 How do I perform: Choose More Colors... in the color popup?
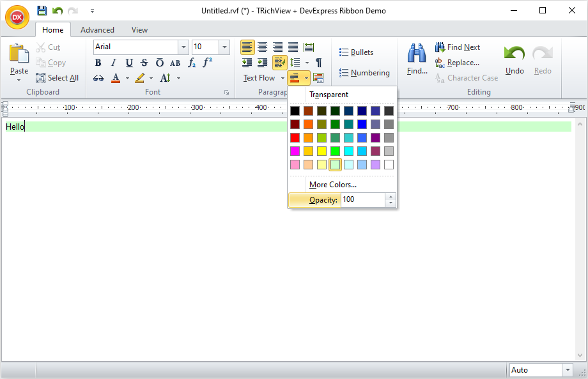coord(342,185)
